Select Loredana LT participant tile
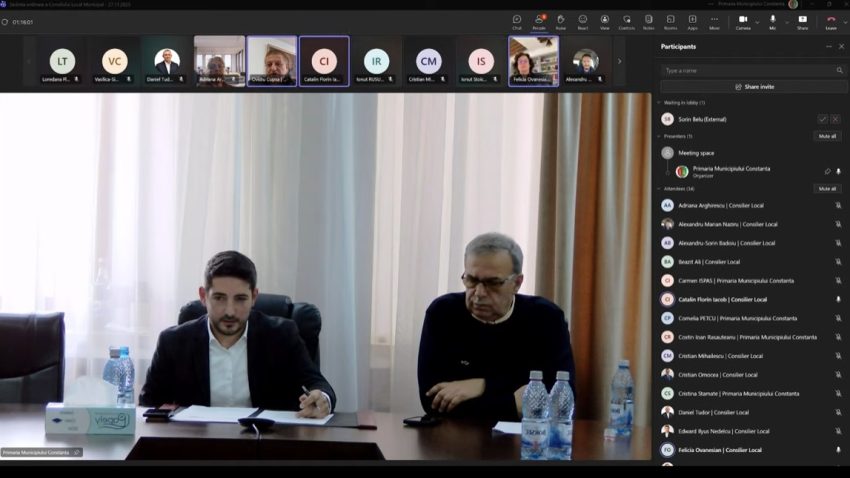The image size is (850, 478). (x=62, y=61)
